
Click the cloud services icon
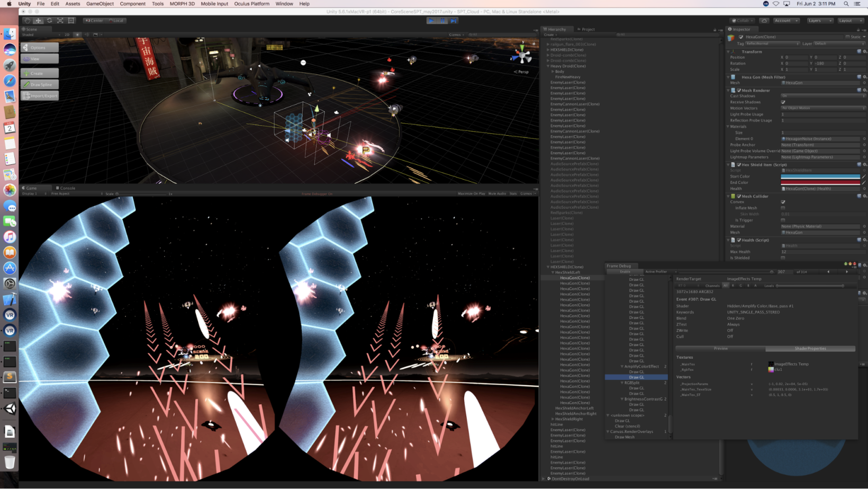764,21
